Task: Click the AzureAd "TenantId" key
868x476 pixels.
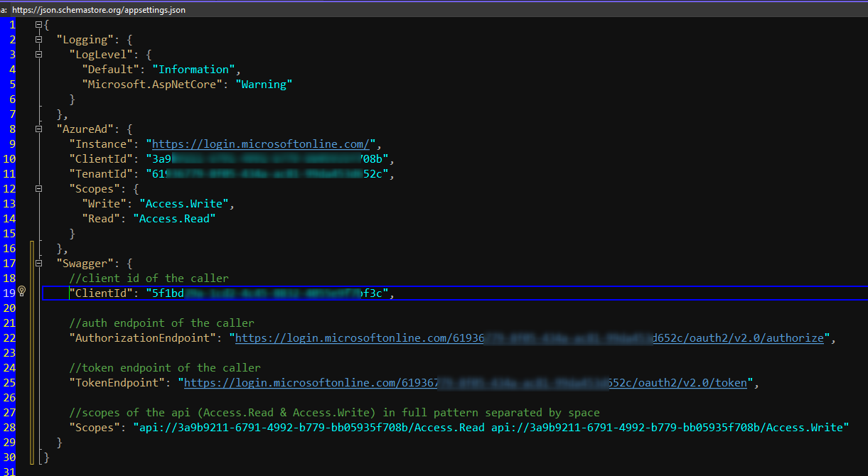Action: (x=100, y=174)
